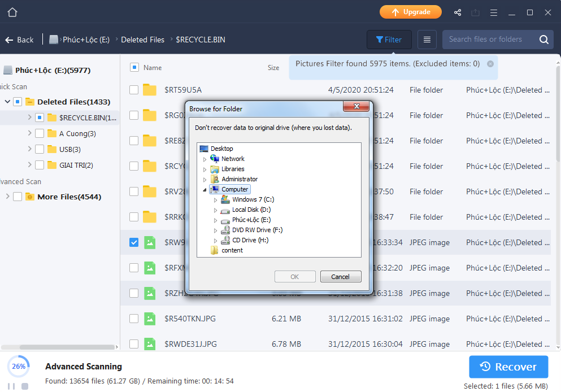The height and width of the screenshot is (392, 561).
Task: Click the Search files or folders field
Action: tap(486, 40)
